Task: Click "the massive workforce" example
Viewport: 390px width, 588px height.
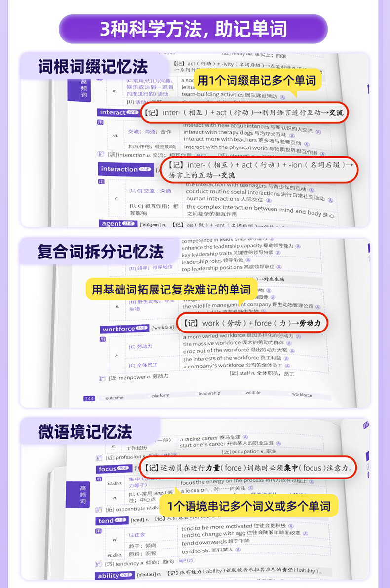Action: pos(237,343)
